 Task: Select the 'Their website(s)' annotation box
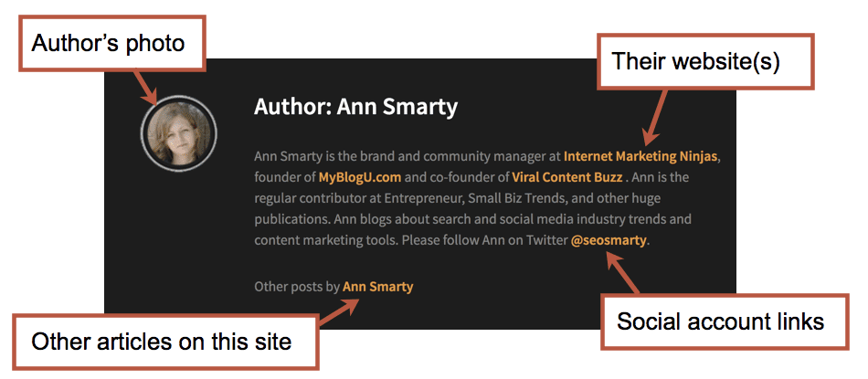(705, 61)
